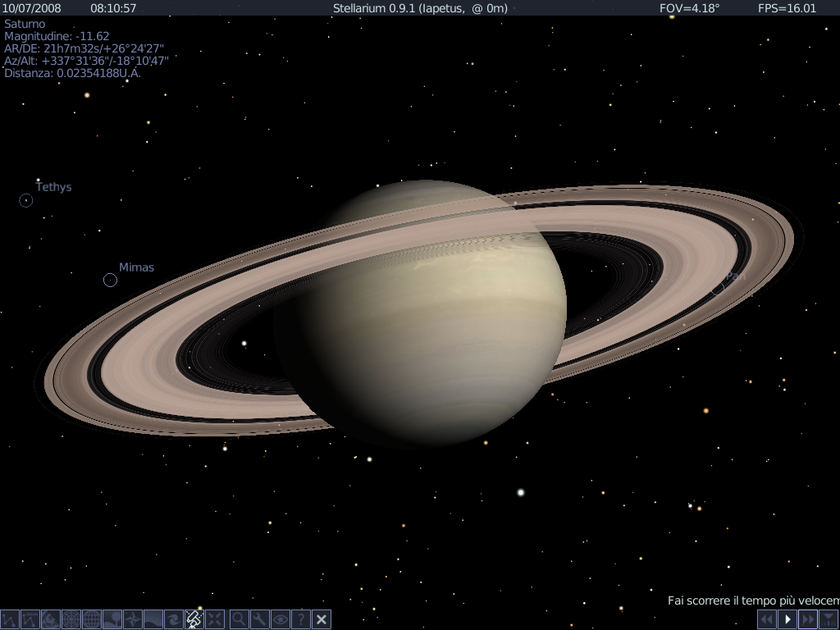This screenshot has width=840, height=630.
Task: Open configuration window with wrench icon
Action: click(260, 619)
